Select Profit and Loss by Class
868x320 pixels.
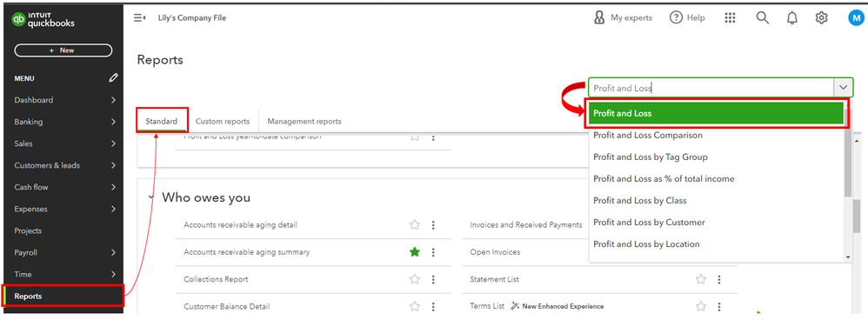pos(640,200)
